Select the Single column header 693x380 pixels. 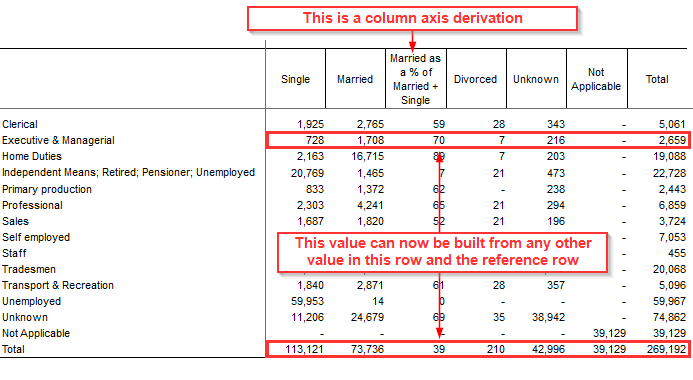[295, 79]
